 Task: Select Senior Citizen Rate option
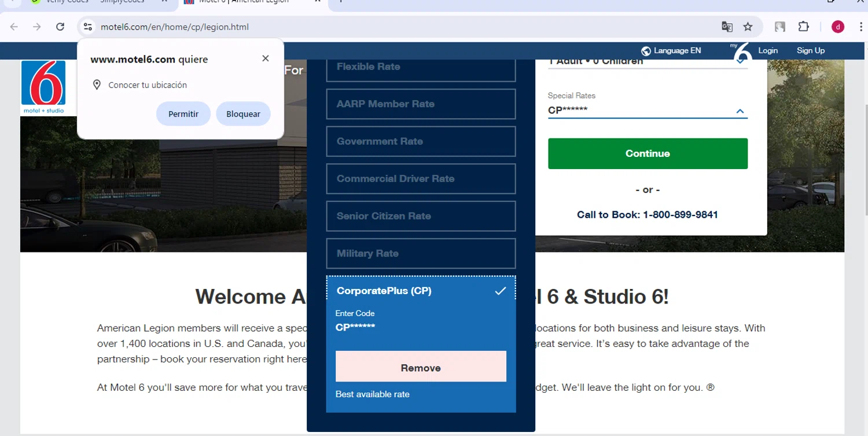(x=421, y=216)
